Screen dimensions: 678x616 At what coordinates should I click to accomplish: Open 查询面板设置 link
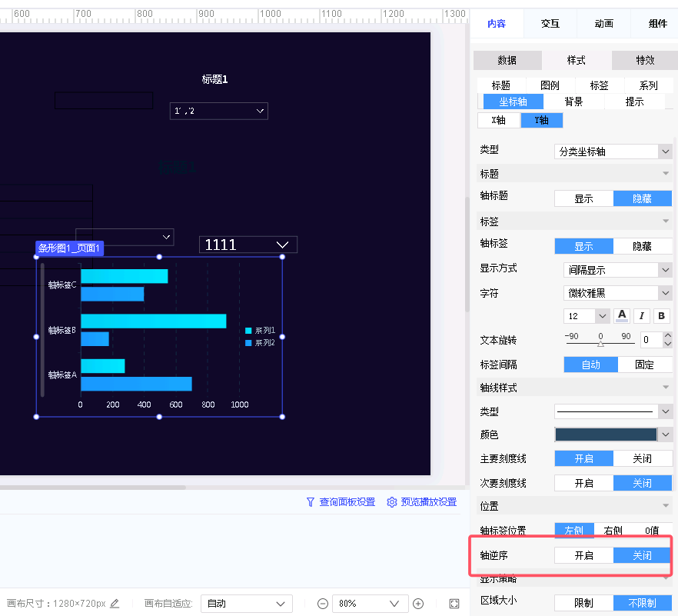(x=341, y=502)
